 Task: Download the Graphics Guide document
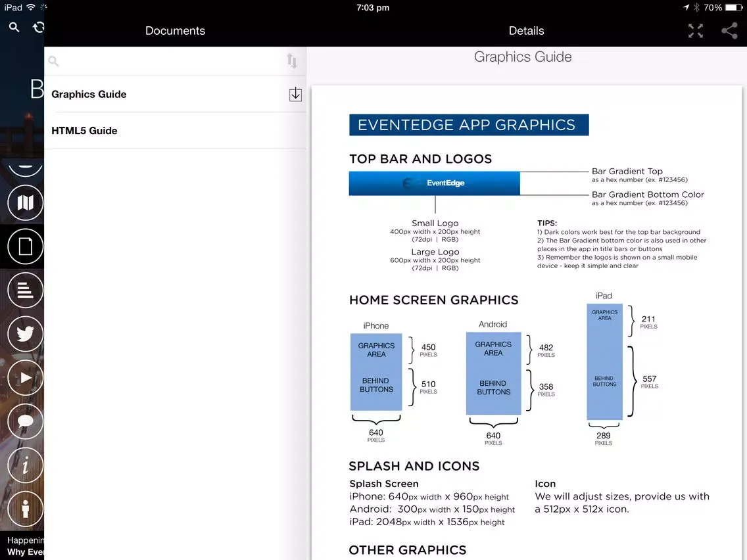click(295, 94)
